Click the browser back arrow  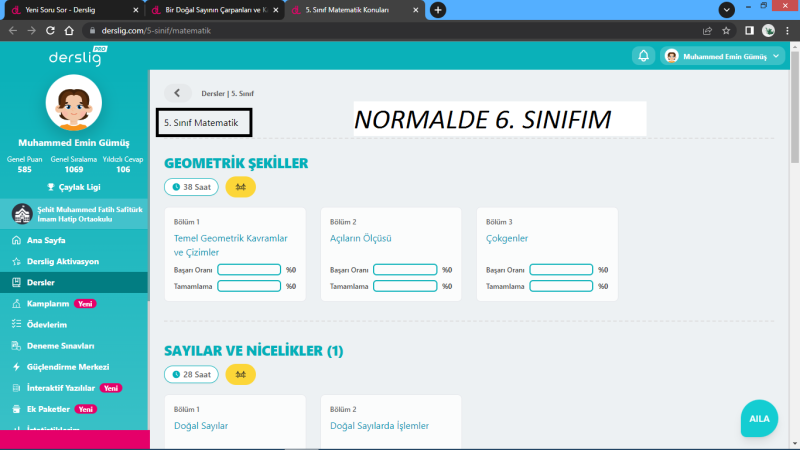point(13,31)
